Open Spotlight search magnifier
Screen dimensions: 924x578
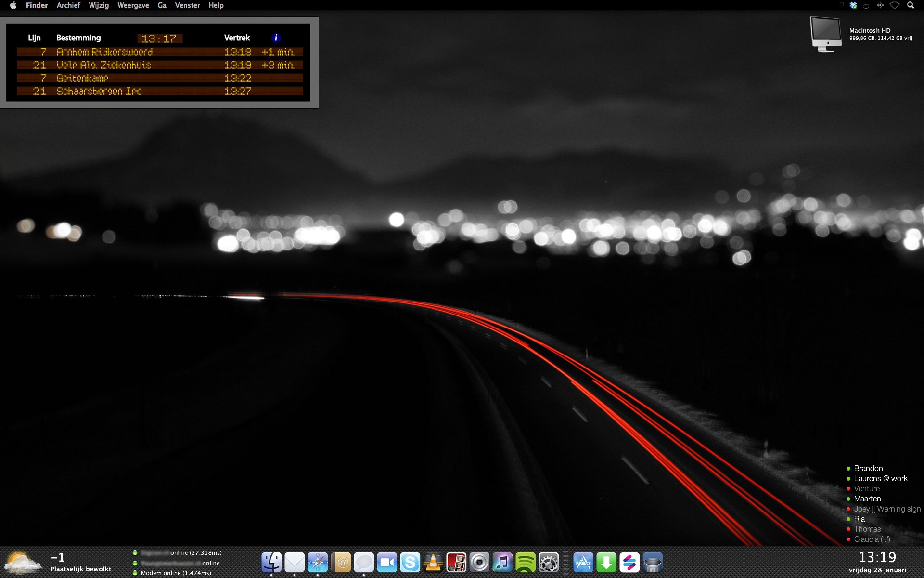[911, 5]
